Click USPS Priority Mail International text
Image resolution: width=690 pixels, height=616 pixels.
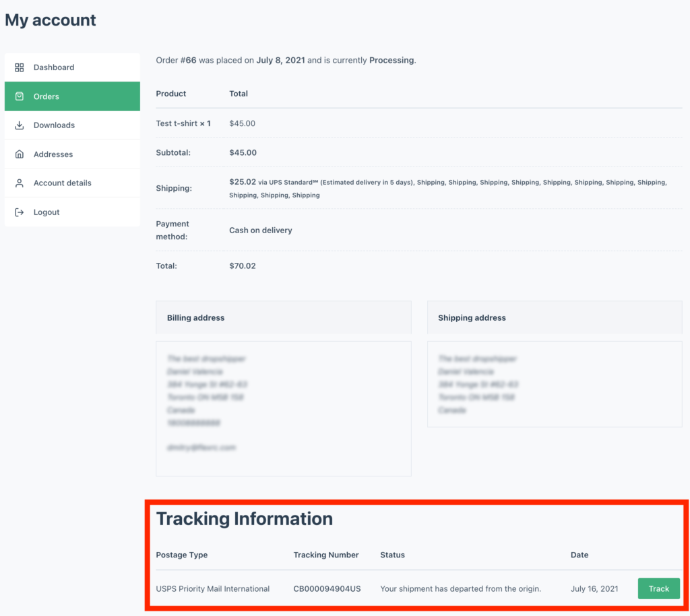click(212, 588)
